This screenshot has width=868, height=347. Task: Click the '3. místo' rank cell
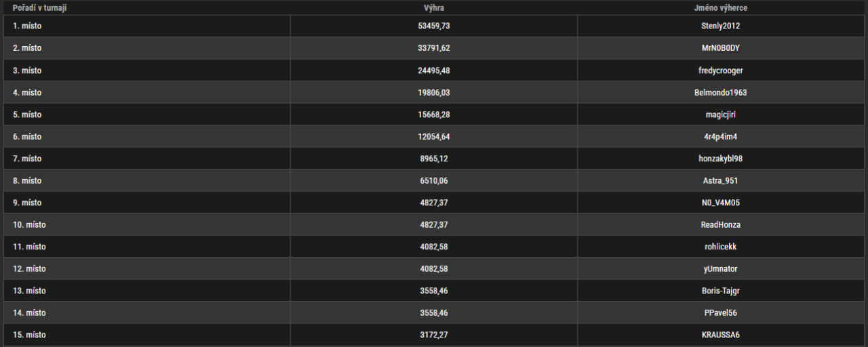click(x=27, y=70)
